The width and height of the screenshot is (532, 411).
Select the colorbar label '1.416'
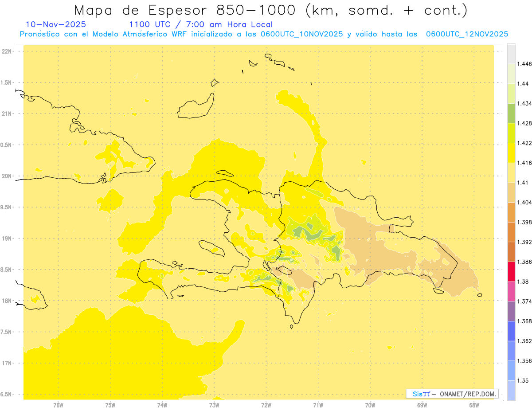pos(525,163)
